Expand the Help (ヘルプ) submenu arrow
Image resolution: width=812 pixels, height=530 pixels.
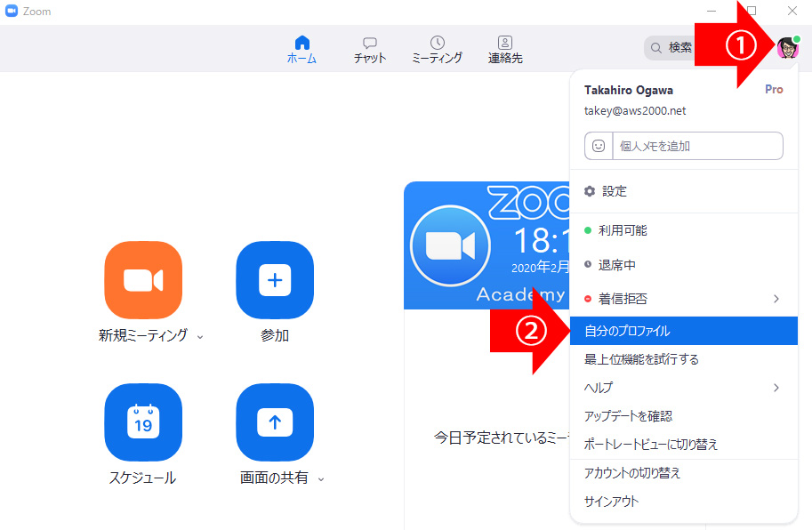[x=776, y=388]
